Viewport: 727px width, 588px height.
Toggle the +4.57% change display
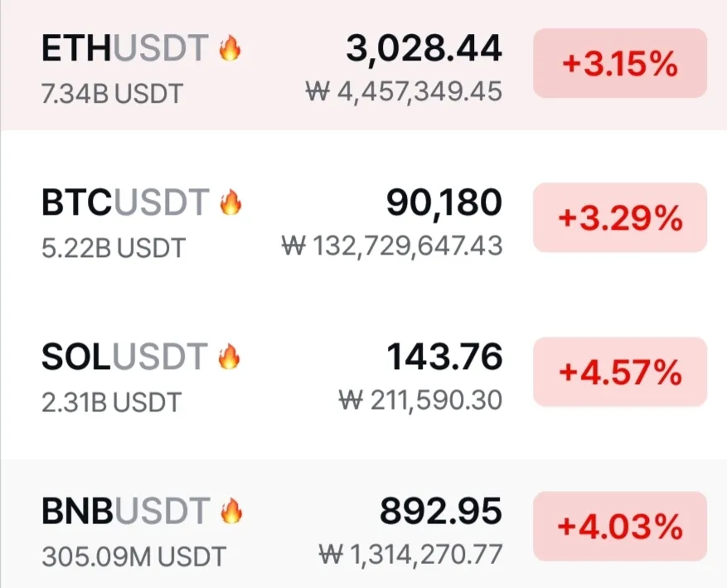(619, 372)
